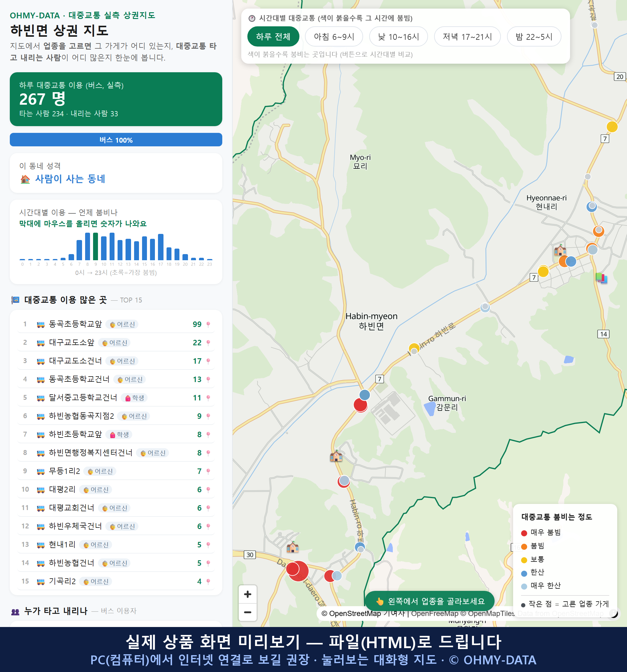Click the 왼쪽에서 업종을 골라보세요 button
The height and width of the screenshot is (672, 627).
430,601
